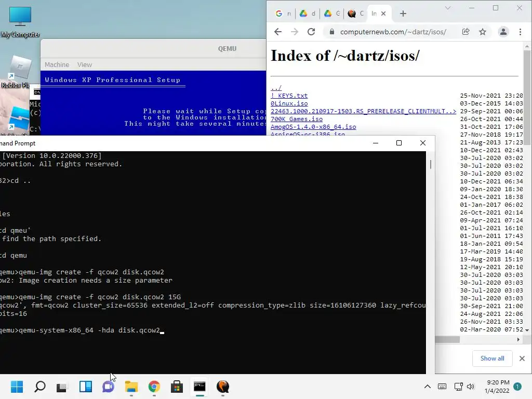Viewport: 532px width, 399px height.
Task: Close the active 'In' Chrome tab
Action: point(383,14)
